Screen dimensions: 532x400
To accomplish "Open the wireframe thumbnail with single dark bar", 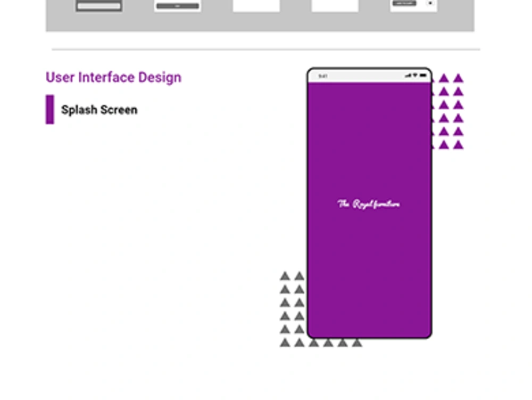I will tap(178, 6).
